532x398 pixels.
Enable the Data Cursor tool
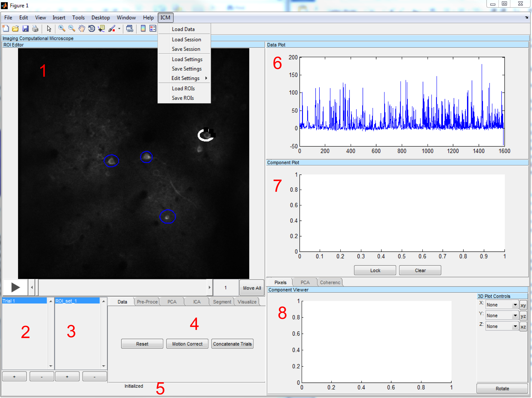tap(101, 29)
